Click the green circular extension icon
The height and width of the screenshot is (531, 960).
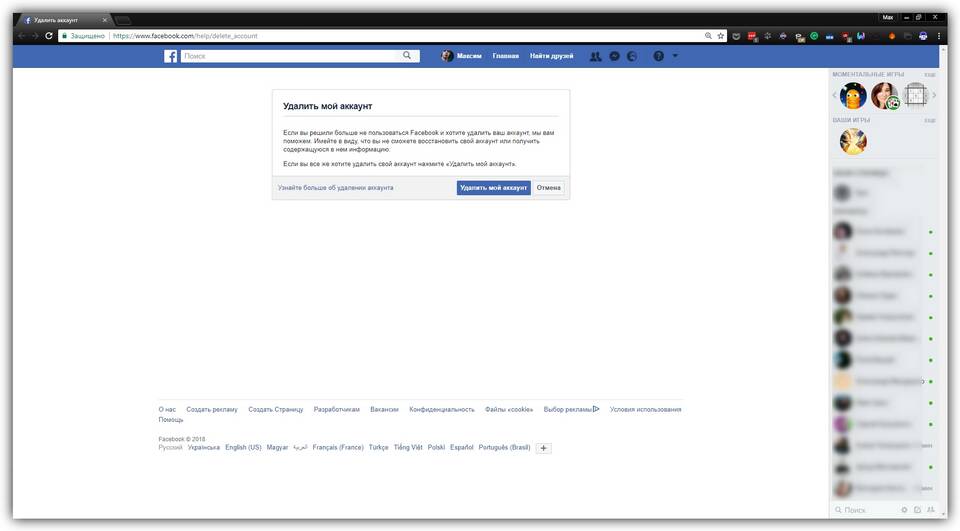coord(814,36)
